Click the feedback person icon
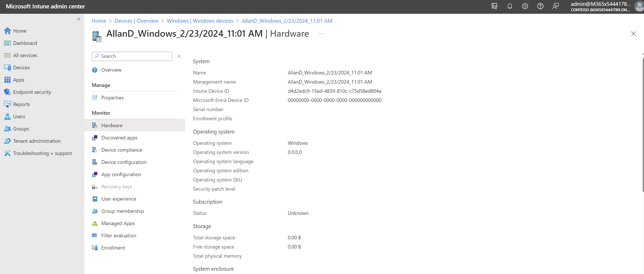This screenshot has height=274, width=644. [555, 6]
